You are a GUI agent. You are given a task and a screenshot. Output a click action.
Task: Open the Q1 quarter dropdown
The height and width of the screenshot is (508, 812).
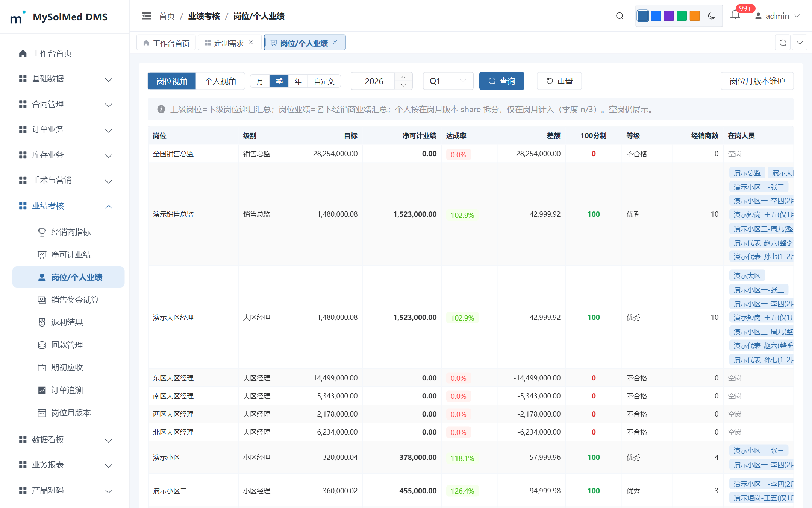448,81
